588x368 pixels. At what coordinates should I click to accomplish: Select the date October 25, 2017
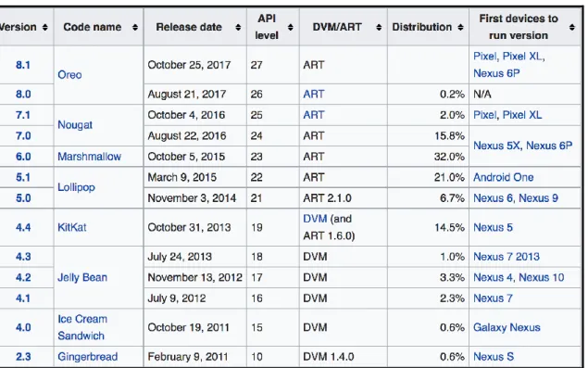pos(189,65)
